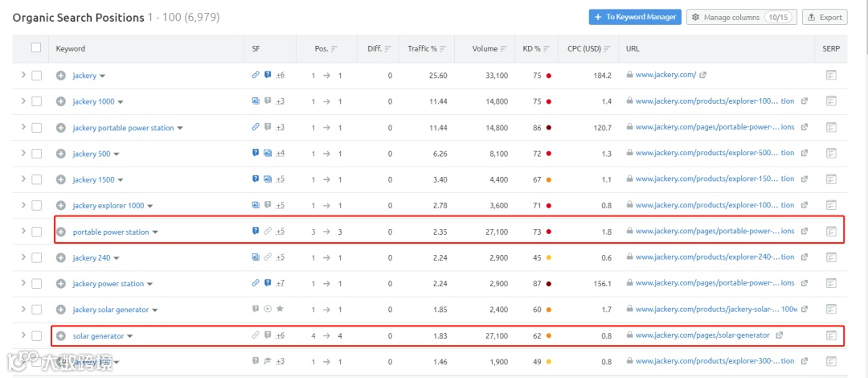Check the jackery 1000 row checkbox
The image size is (868, 378).
tap(36, 101)
